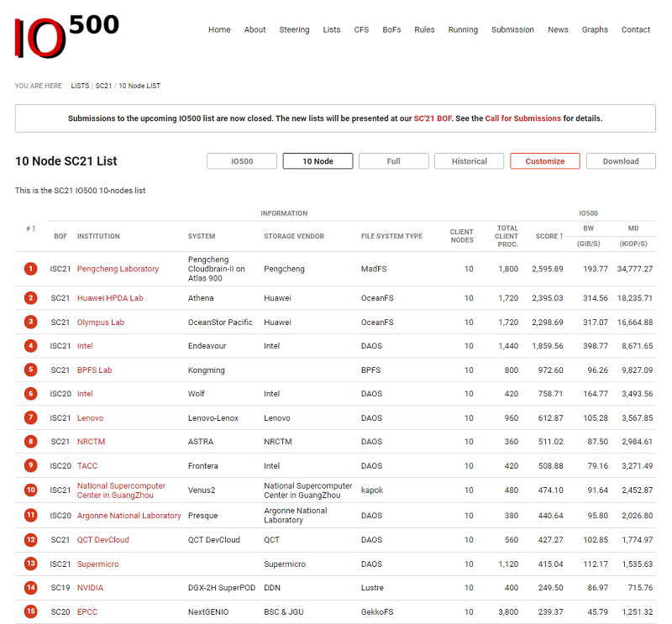Go to LISTS in breadcrumb
Viewport: 672px width, 624px height.
(x=80, y=86)
